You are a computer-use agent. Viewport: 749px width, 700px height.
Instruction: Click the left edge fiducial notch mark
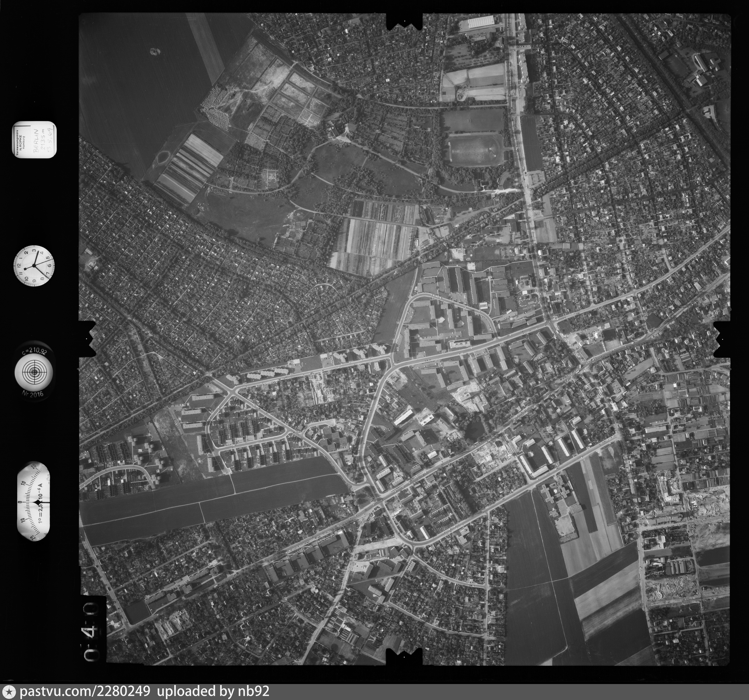pos(87,339)
